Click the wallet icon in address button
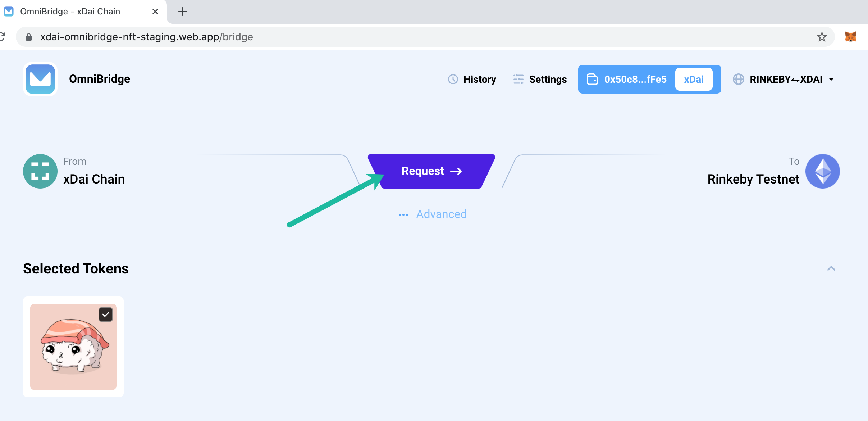Screen dimensions: 868x421 (x=593, y=79)
